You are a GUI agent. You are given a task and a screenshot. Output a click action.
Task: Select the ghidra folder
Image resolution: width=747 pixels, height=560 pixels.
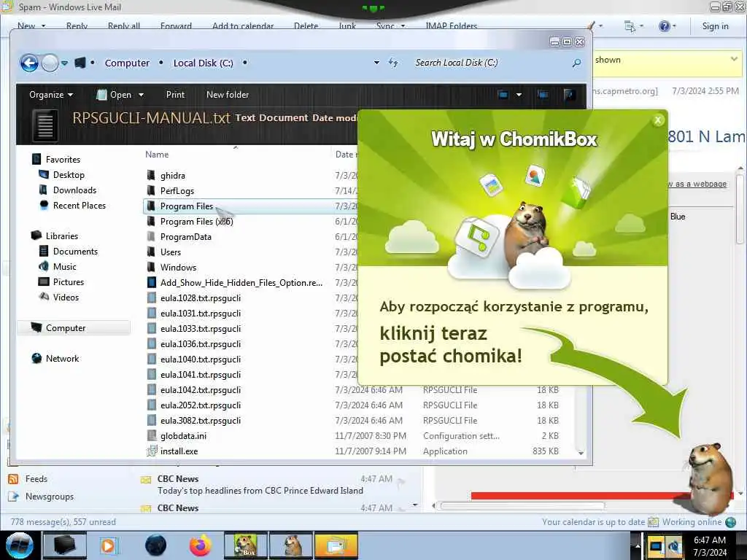172,176
